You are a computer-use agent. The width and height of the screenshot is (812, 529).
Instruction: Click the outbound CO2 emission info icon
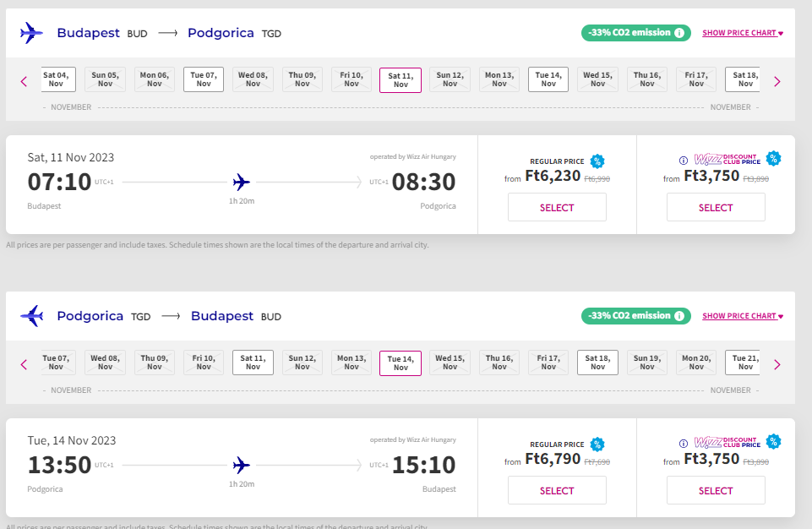(x=678, y=33)
